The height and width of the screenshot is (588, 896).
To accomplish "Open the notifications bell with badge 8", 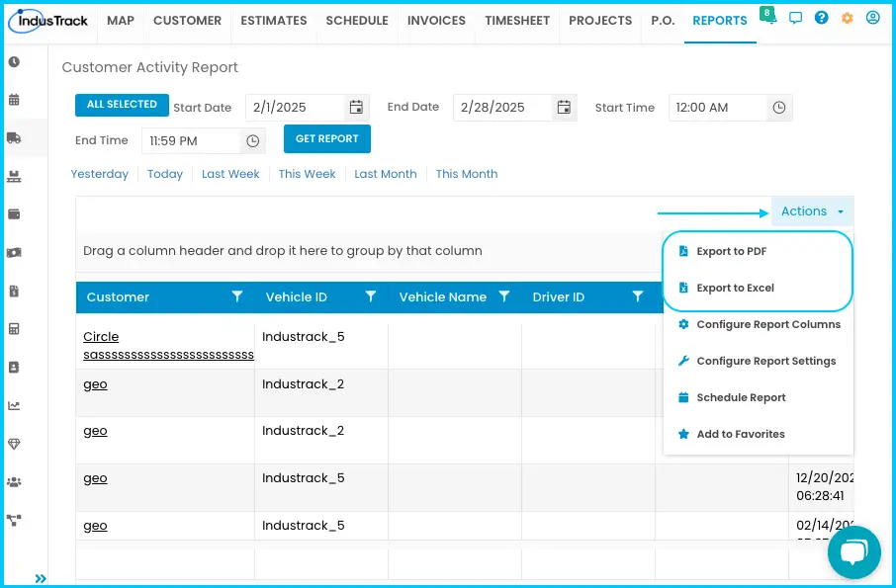I will 768,17.
